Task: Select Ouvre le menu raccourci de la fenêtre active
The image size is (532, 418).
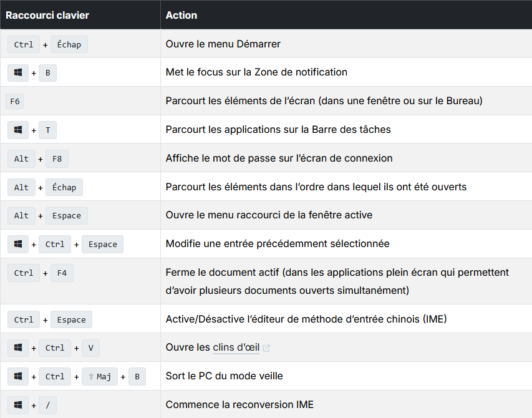Action: coord(269,215)
